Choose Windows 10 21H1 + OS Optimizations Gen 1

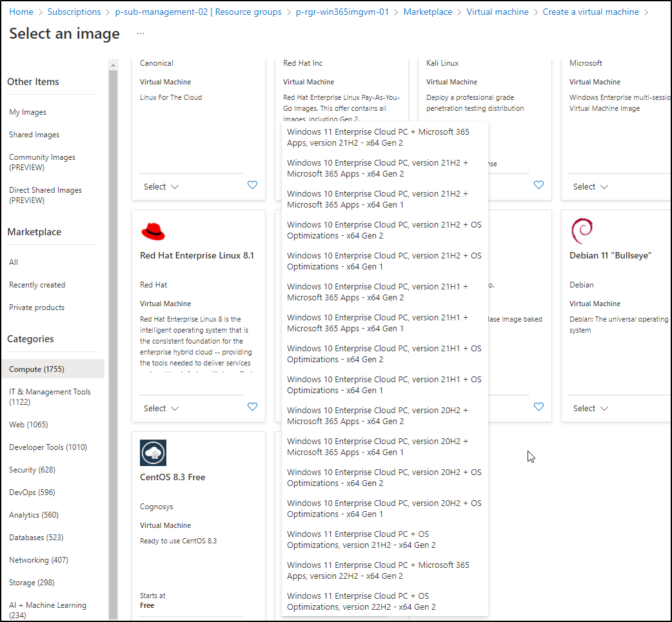coord(384,385)
